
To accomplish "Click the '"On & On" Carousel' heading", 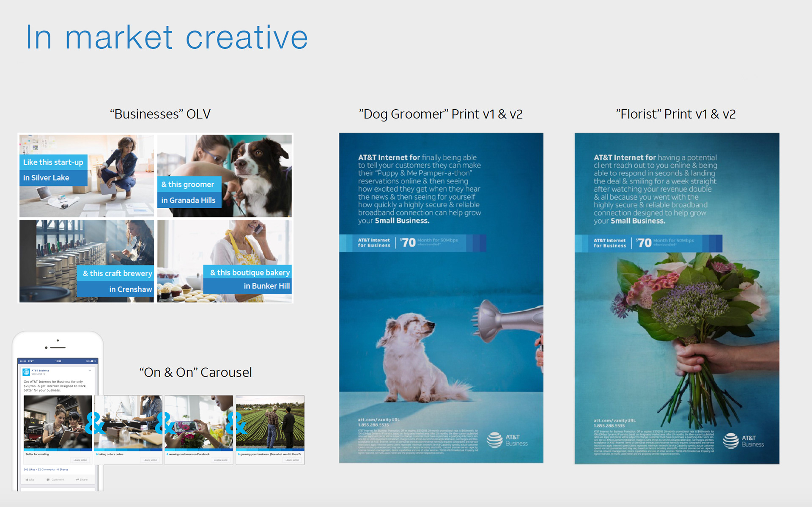I will (195, 372).
